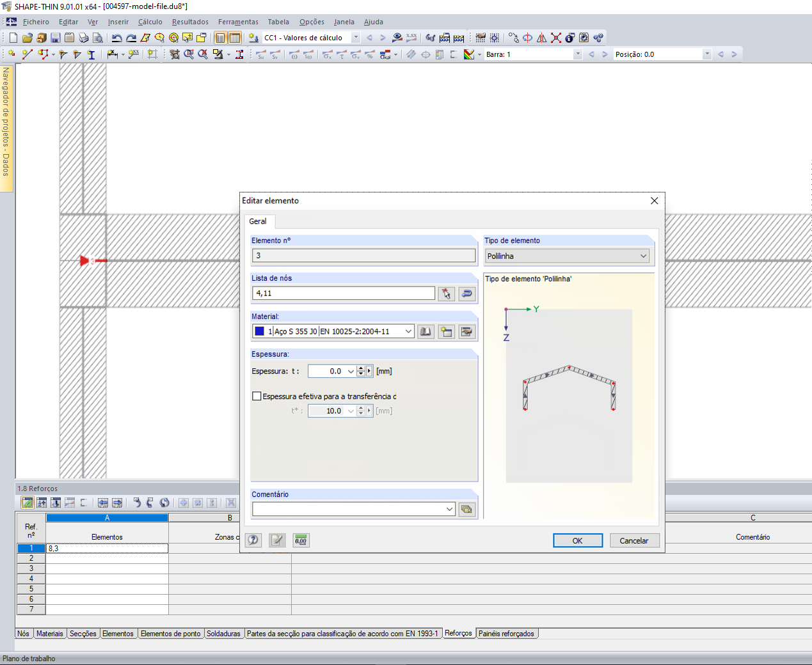Click pick nodes icon in dialog
The height and width of the screenshot is (665, 812).
(x=447, y=293)
